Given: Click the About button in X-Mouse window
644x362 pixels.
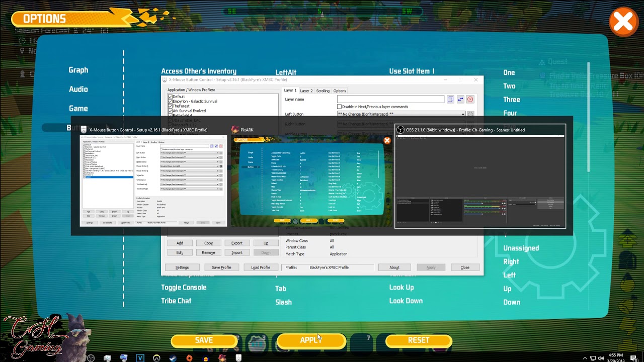Looking at the screenshot, I should pos(394,267).
